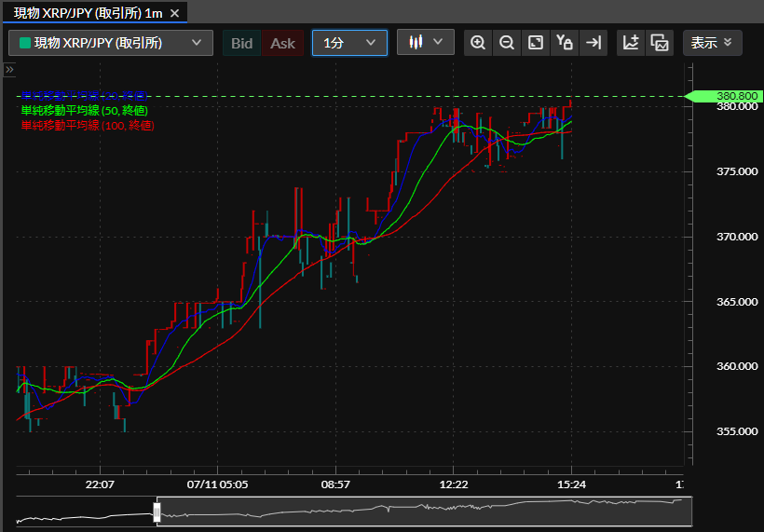This screenshot has height=532, width=764.
Task: Expand the 表示 display menu
Action: [x=713, y=43]
